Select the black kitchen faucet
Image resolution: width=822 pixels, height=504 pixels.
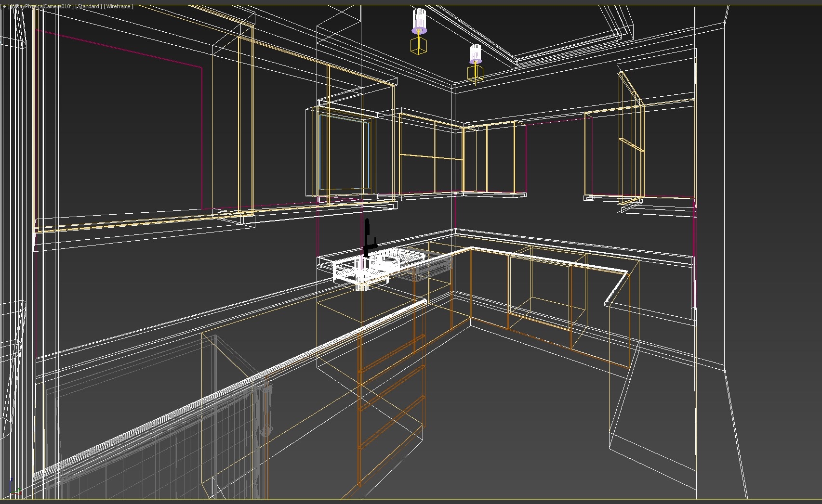coord(367,236)
